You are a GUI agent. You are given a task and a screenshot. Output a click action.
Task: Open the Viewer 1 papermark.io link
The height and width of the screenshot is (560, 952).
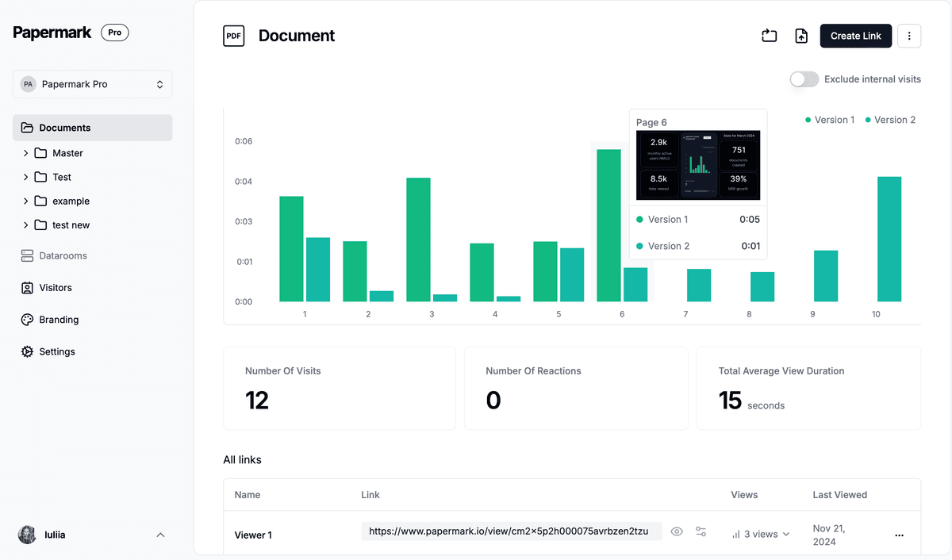click(x=511, y=531)
